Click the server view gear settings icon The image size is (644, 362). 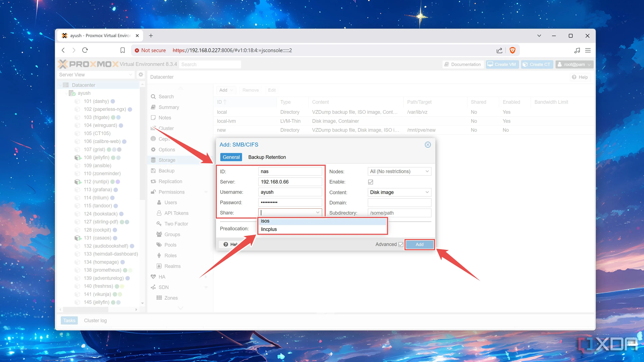[x=141, y=74]
